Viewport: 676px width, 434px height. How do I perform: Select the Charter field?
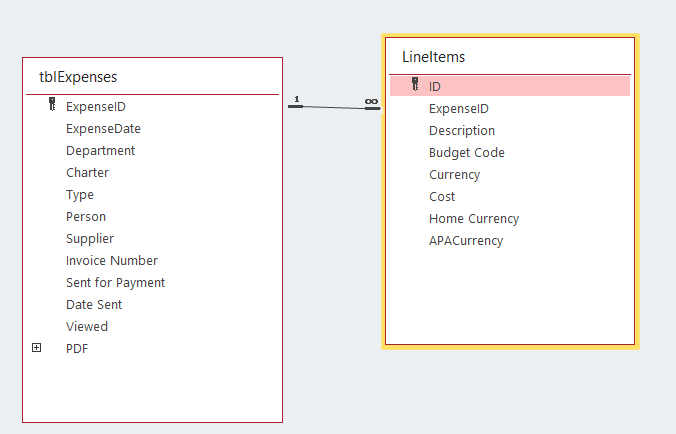(x=87, y=172)
